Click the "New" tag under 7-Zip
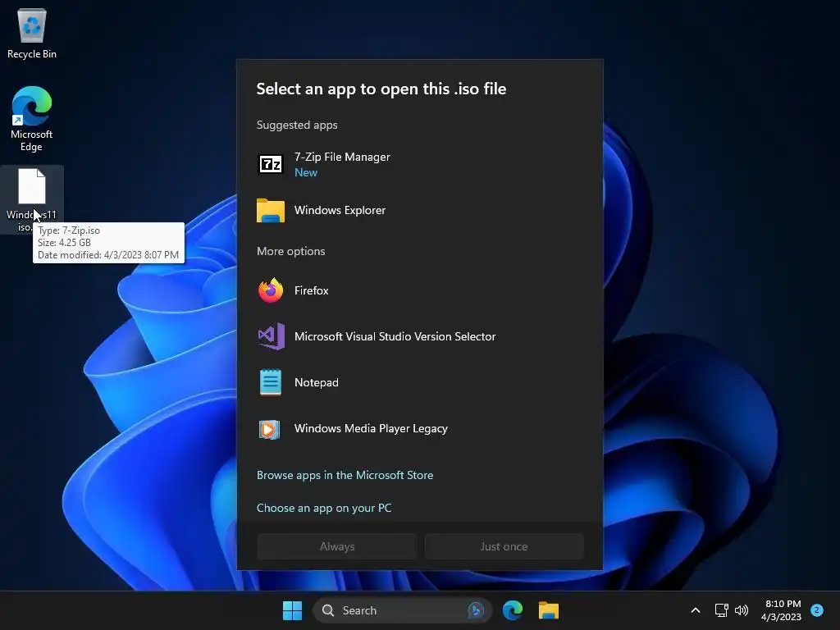The width and height of the screenshot is (840, 630). click(x=306, y=172)
